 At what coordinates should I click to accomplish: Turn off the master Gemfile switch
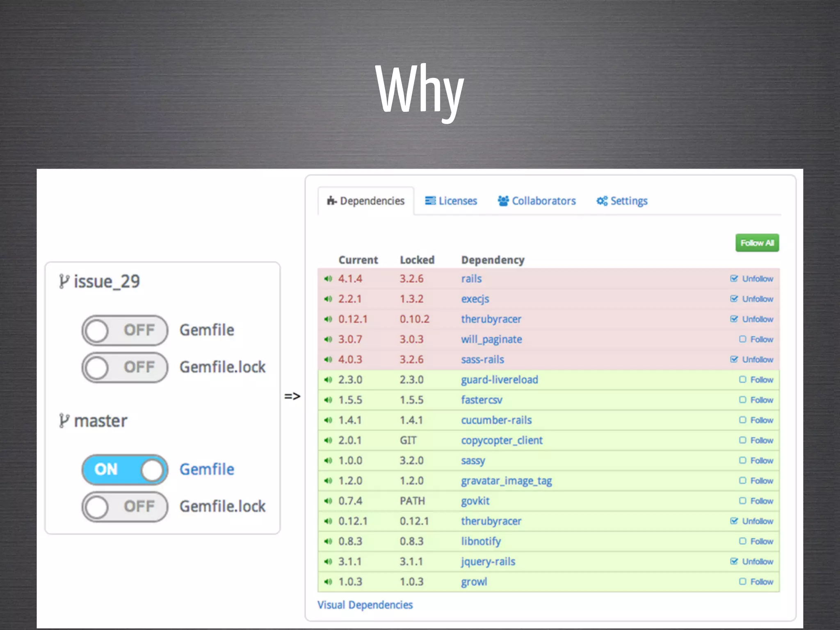[x=125, y=470]
